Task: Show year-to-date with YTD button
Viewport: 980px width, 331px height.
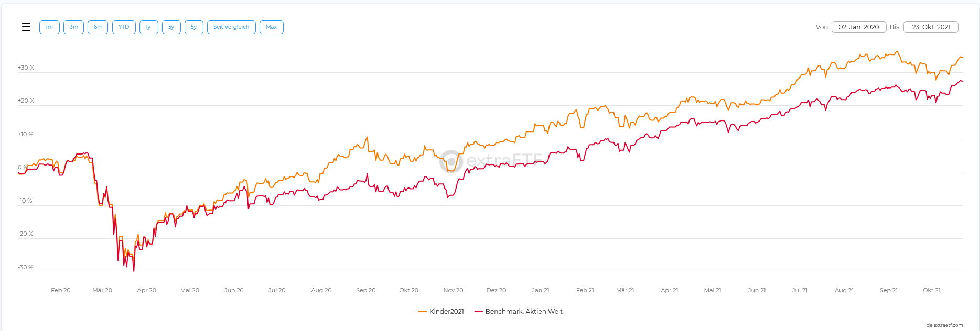Action: [x=124, y=27]
